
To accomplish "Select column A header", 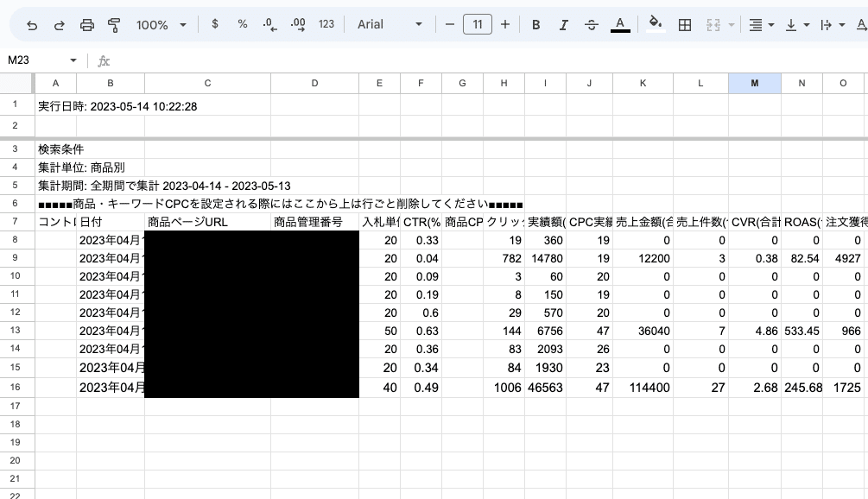I will [55, 83].
